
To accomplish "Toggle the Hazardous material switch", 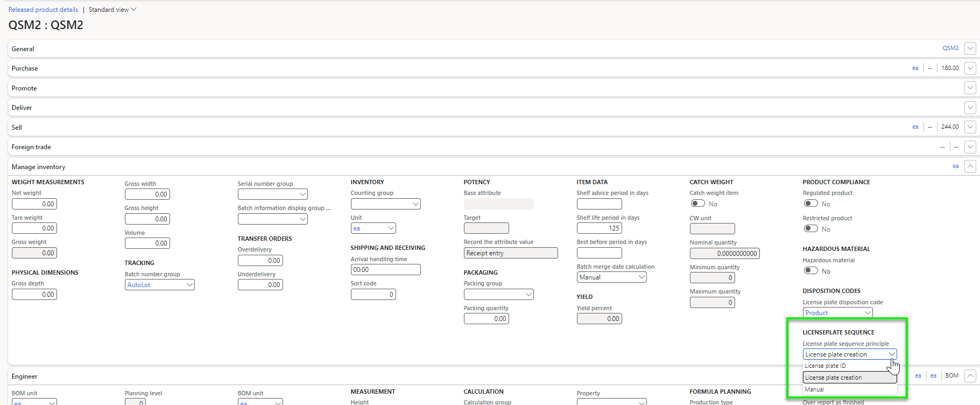I will click(810, 271).
